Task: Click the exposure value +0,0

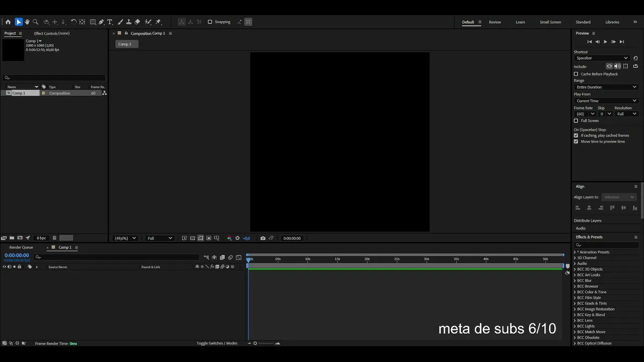Action: pyautogui.click(x=247, y=238)
